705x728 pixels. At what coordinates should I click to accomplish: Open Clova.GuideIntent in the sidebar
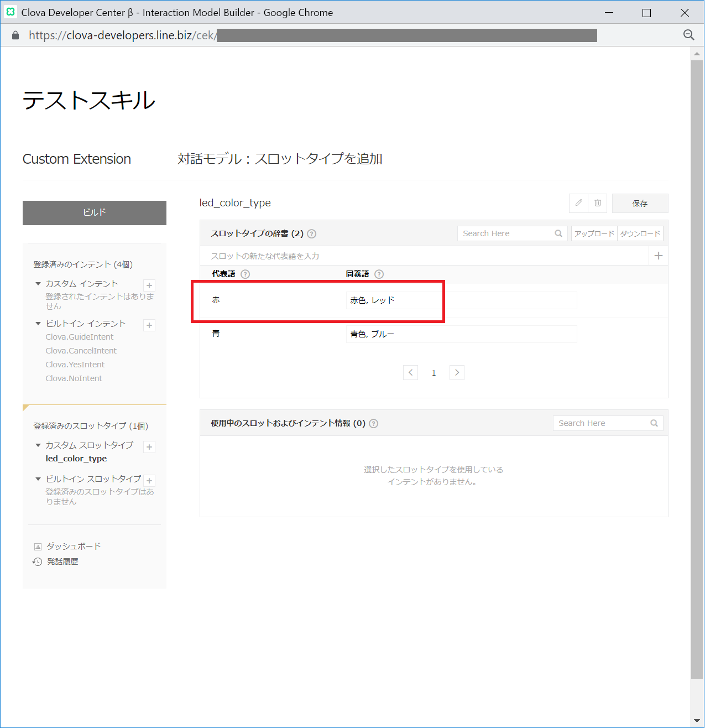pyautogui.click(x=79, y=337)
